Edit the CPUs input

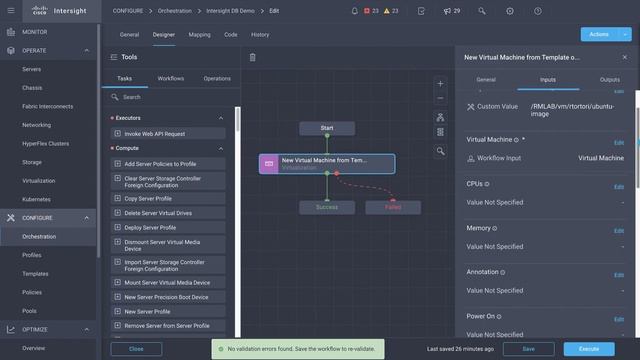[619, 187]
